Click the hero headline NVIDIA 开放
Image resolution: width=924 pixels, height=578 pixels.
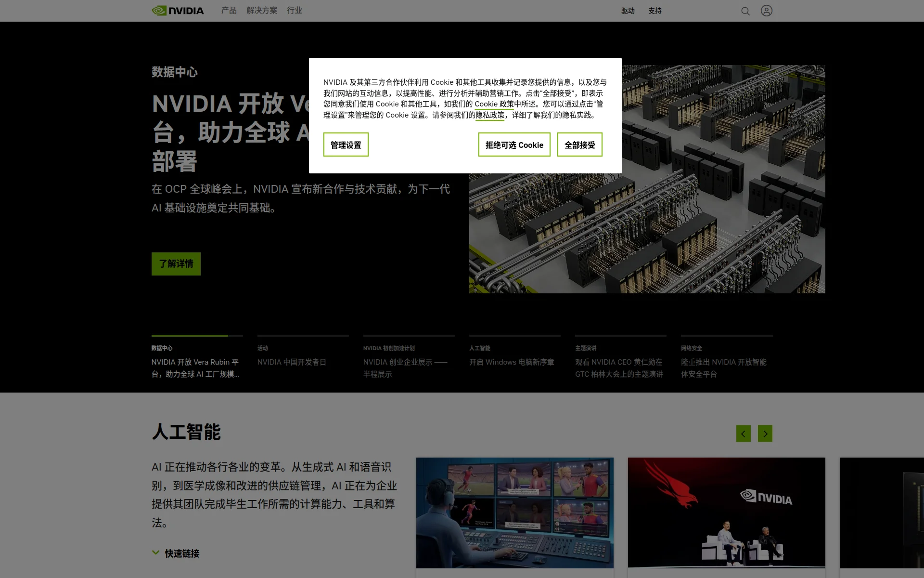[230, 132]
